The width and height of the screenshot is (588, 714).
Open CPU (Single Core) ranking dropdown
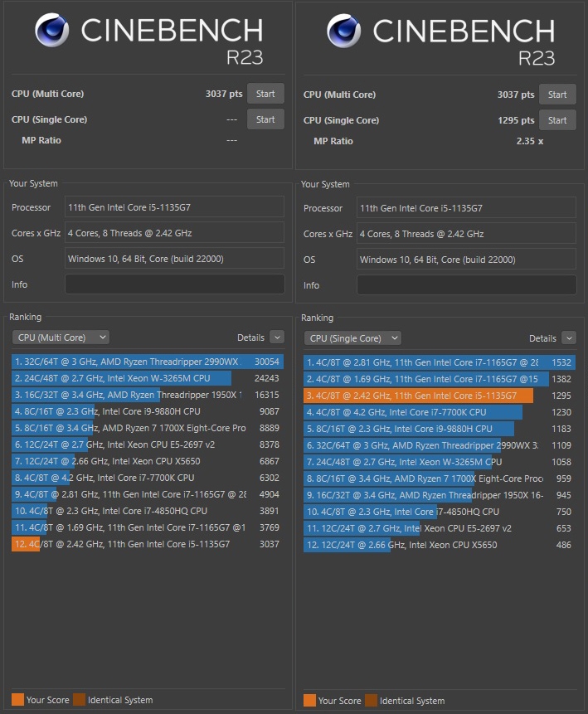click(x=352, y=338)
